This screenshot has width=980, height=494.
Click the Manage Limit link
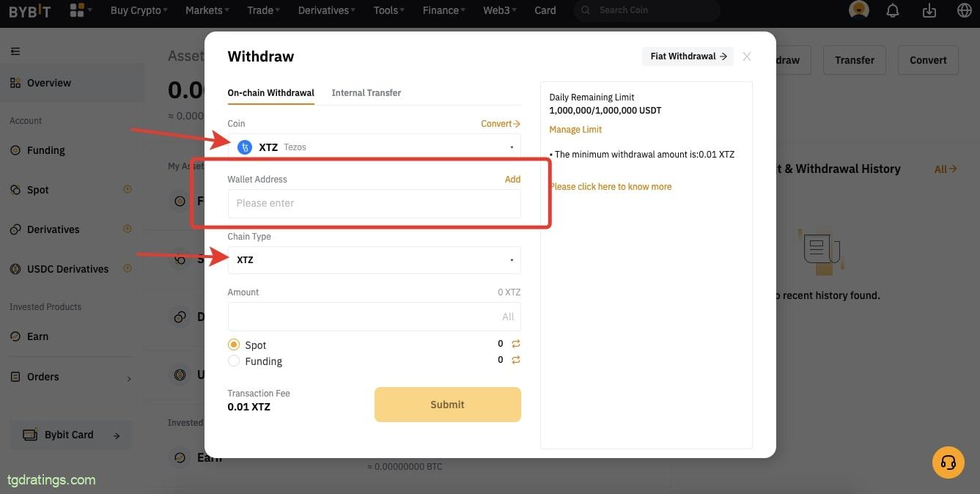pos(575,130)
